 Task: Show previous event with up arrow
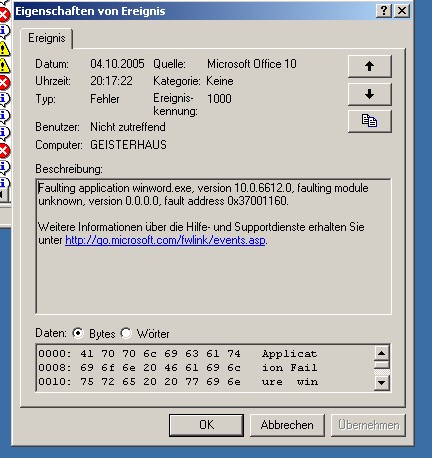(x=370, y=66)
